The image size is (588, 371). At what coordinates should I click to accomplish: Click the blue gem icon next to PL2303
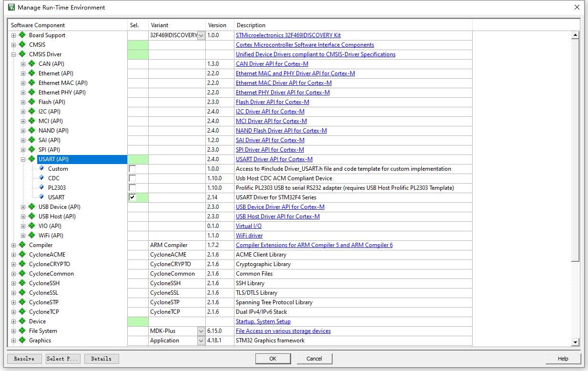(x=41, y=188)
